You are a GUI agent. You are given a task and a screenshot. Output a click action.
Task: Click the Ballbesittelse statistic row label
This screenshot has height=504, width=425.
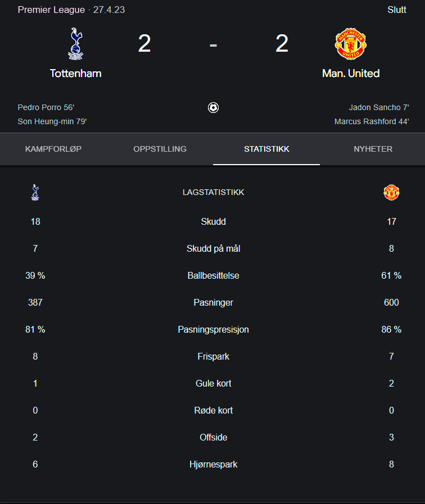(213, 275)
